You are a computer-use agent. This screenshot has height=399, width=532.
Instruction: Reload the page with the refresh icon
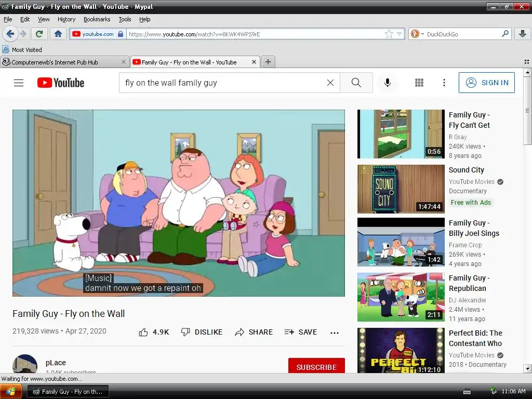click(39, 34)
